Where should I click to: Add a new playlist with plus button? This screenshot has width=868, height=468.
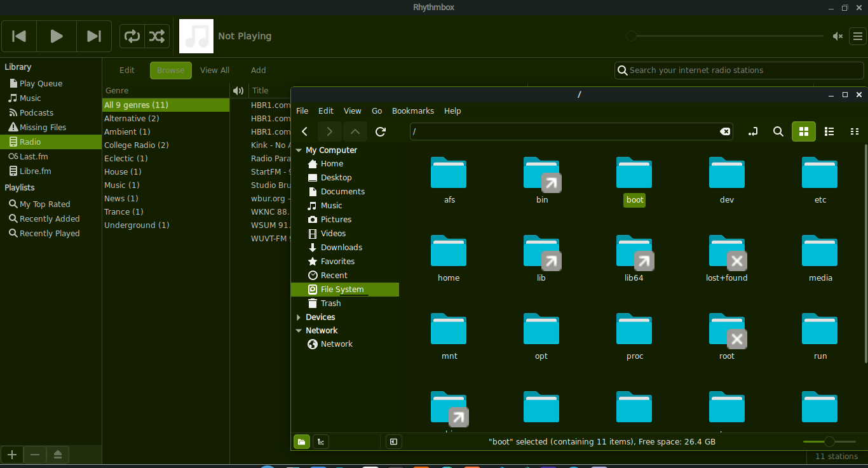point(12,455)
